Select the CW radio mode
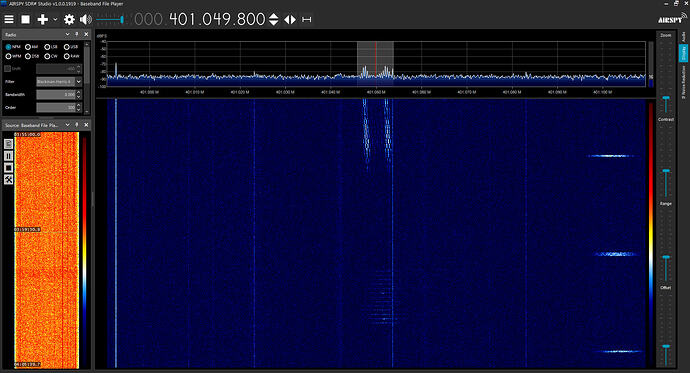This screenshot has height=373, width=690. (51, 56)
